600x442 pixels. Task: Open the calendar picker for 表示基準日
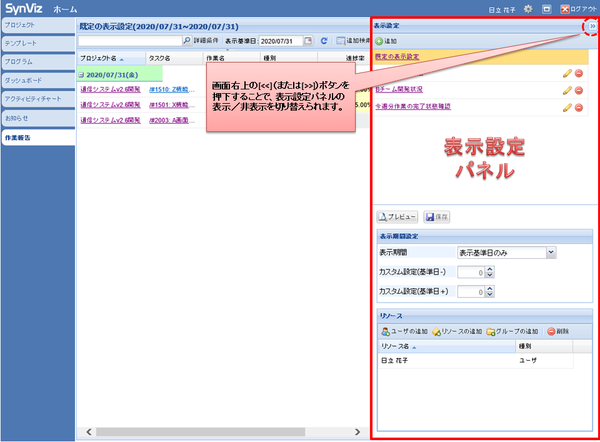pyautogui.click(x=308, y=41)
